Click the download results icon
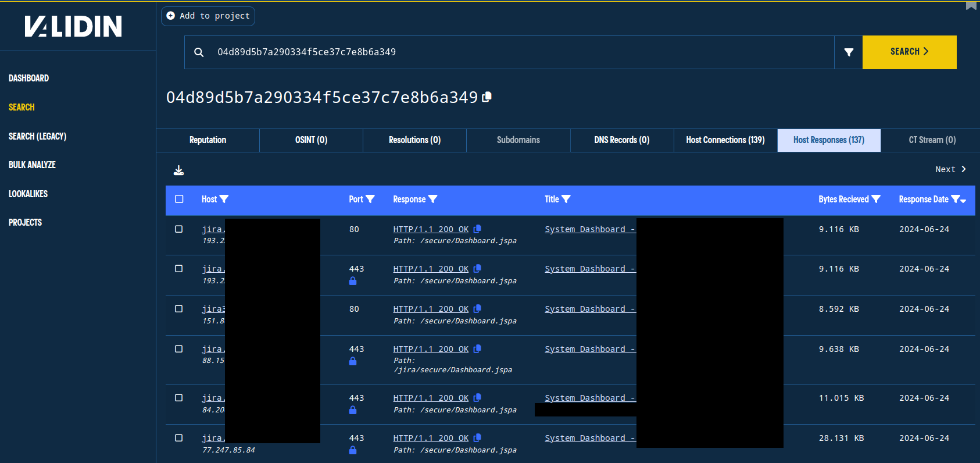 (179, 170)
